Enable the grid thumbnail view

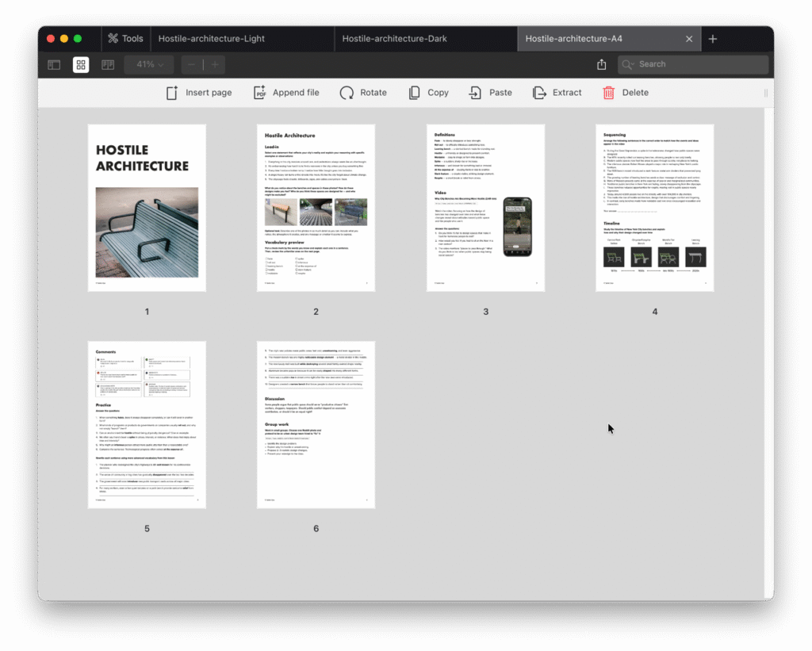80,64
